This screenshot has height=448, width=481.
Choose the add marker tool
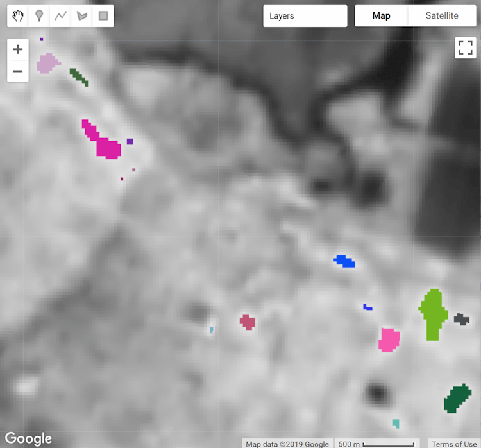39,16
